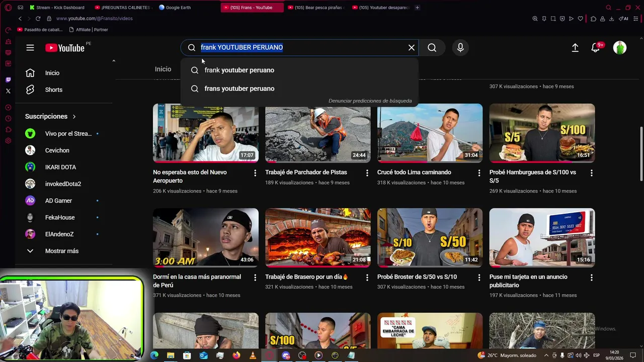Switch to the Youtuber desaparecido tab
Viewport: 644px width, 362px height.
[381, 8]
